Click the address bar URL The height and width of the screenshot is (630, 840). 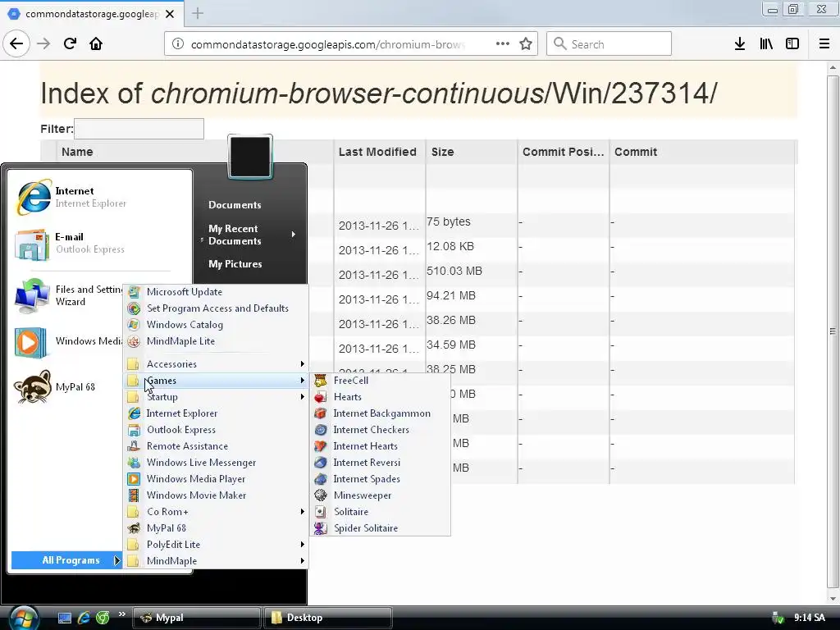pos(328,44)
